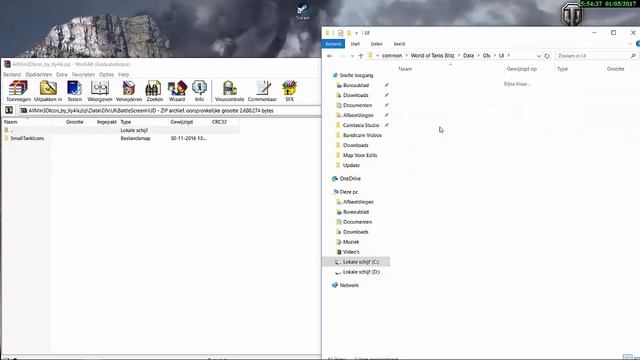Open Camtasia Studio in quick access

point(361,125)
